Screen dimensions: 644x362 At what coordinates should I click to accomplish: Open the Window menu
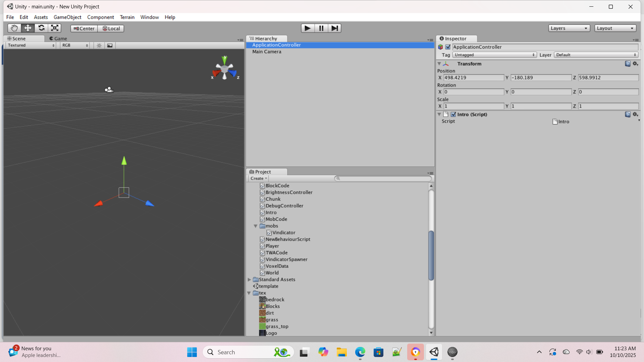[150, 17]
